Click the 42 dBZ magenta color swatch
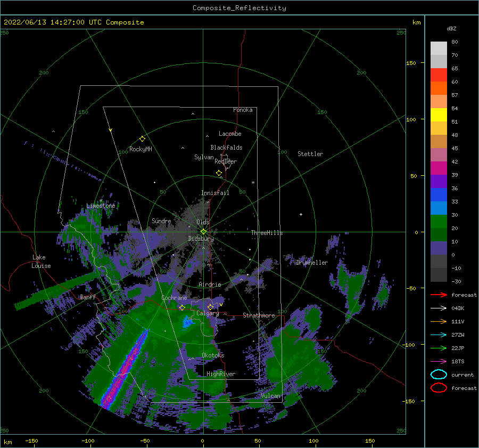 click(x=439, y=168)
